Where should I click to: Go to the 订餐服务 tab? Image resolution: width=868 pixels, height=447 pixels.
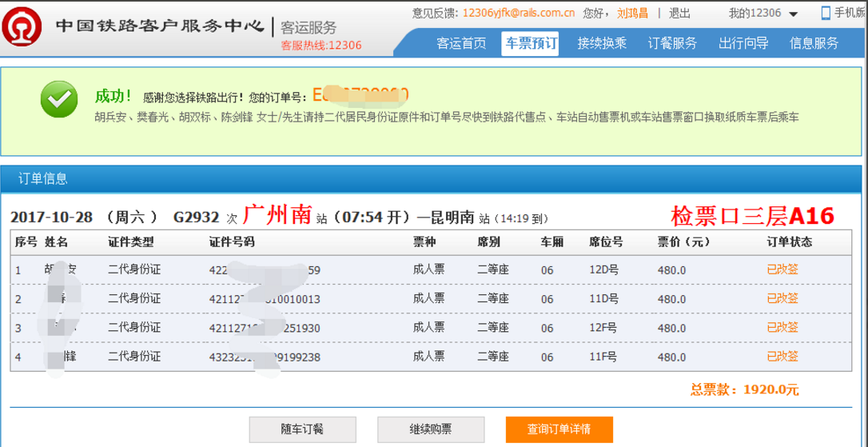point(672,44)
